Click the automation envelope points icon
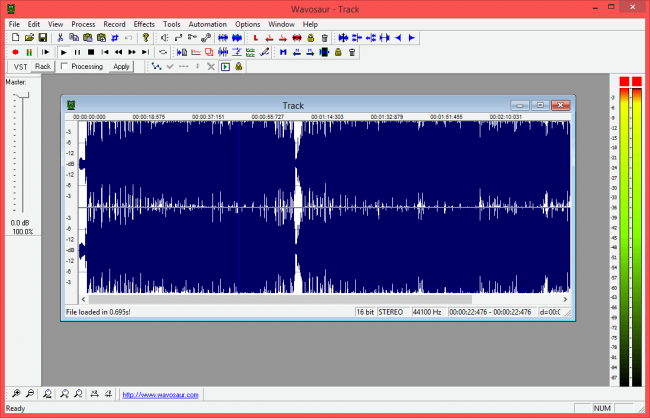650x418 pixels. tap(156, 66)
